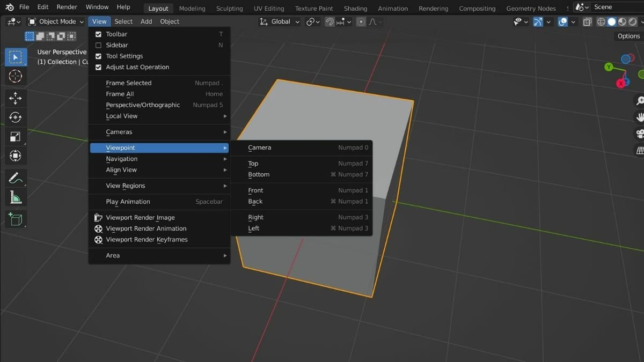
Task: Activate the Cursor tool
Action: (16, 76)
